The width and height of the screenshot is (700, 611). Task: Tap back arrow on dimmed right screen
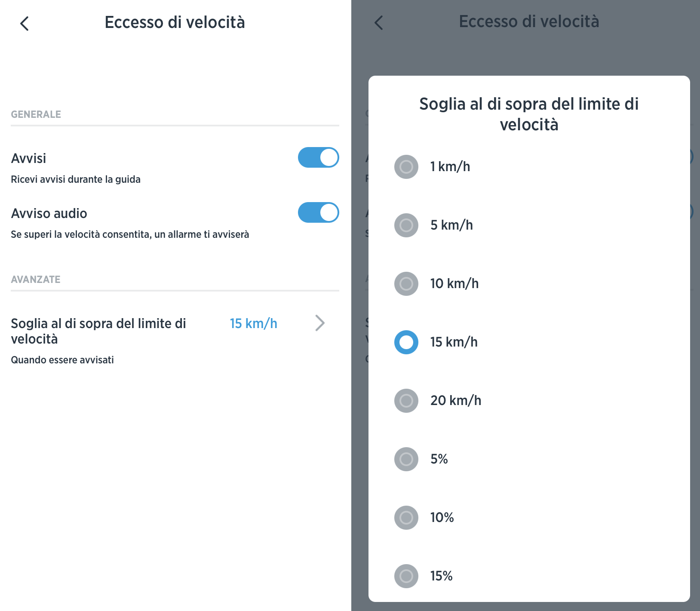click(x=378, y=23)
